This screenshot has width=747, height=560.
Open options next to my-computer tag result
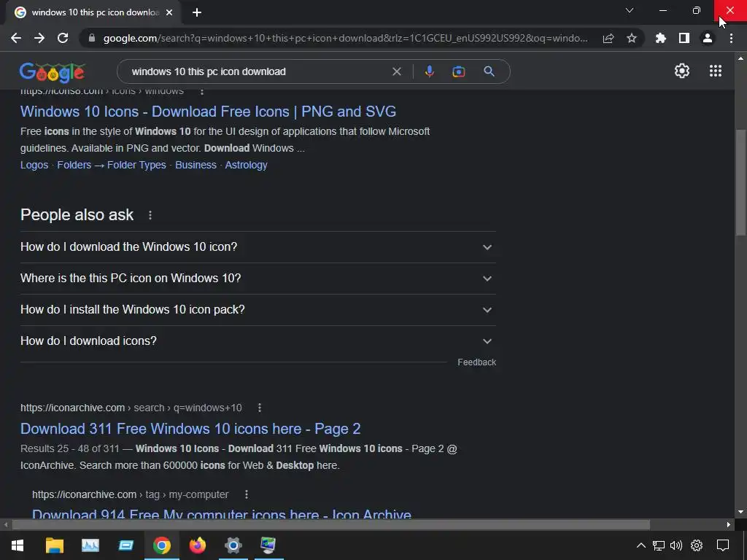(247, 494)
